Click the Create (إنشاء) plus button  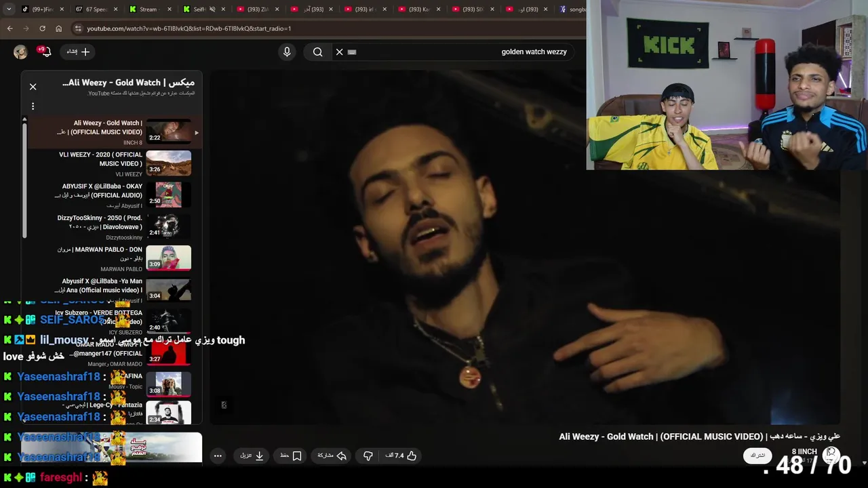(79, 52)
